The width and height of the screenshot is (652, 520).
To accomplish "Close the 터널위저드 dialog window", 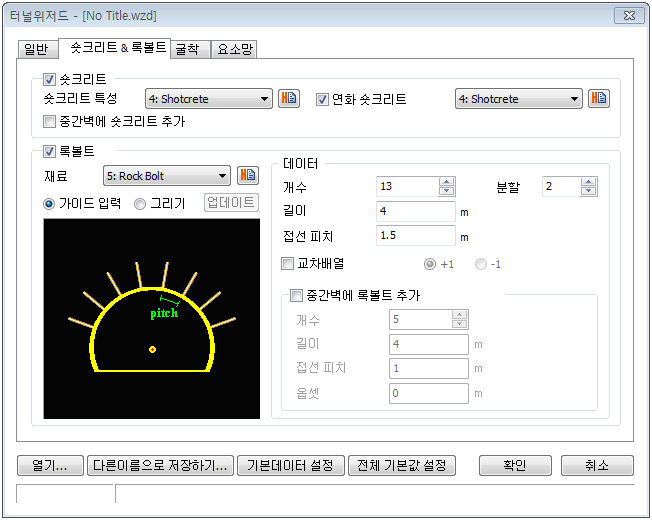I will [x=629, y=16].
